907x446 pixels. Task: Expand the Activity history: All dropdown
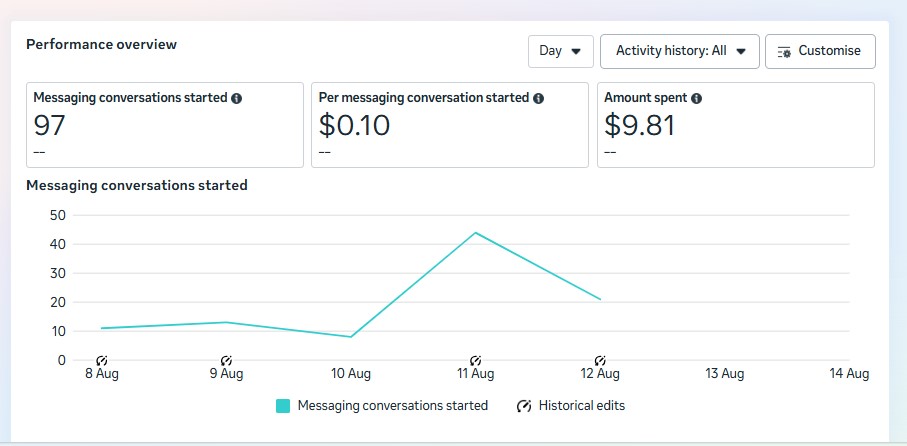680,51
